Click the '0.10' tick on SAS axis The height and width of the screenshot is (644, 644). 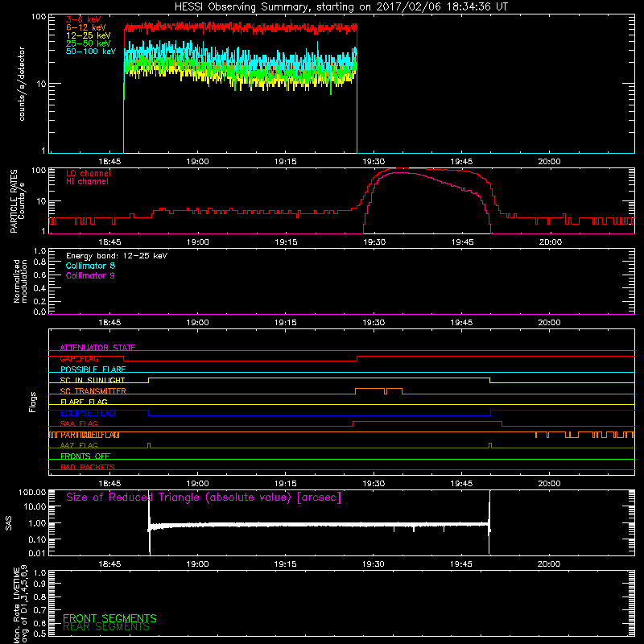pos(38,539)
